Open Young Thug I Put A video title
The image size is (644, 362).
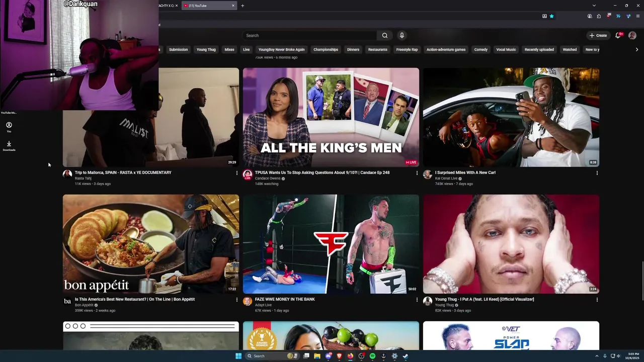click(x=485, y=299)
